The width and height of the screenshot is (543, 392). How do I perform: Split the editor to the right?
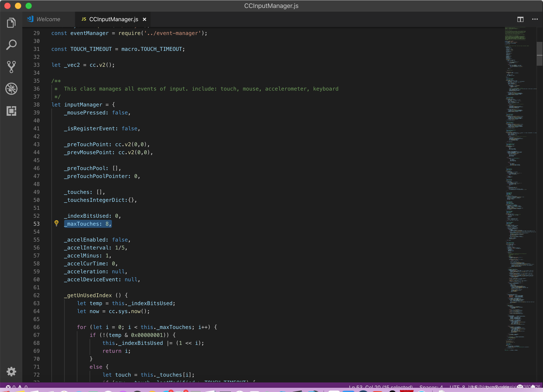tap(520, 19)
